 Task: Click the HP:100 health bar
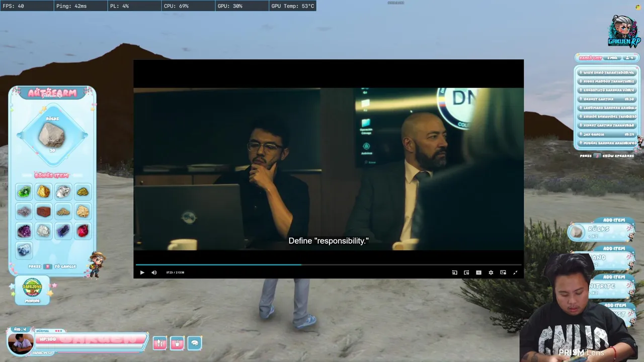[x=92, y=340]
